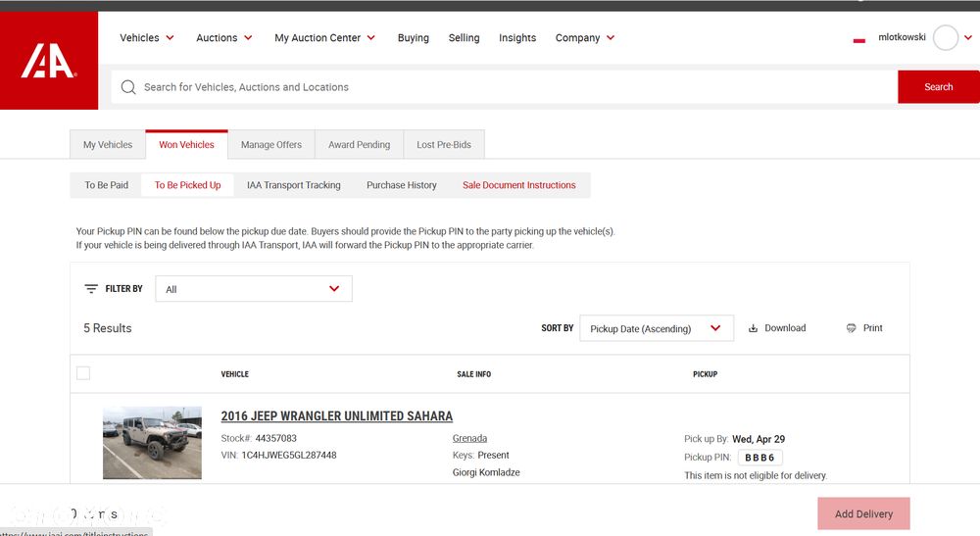Focus the vehicle search input field

point(505,87)
